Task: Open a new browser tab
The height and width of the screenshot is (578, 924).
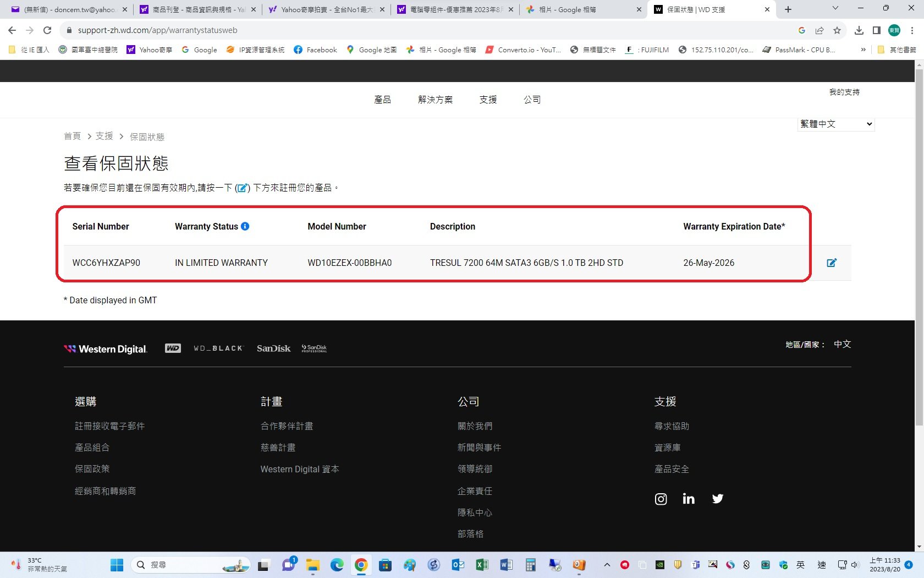Action: 788,9
